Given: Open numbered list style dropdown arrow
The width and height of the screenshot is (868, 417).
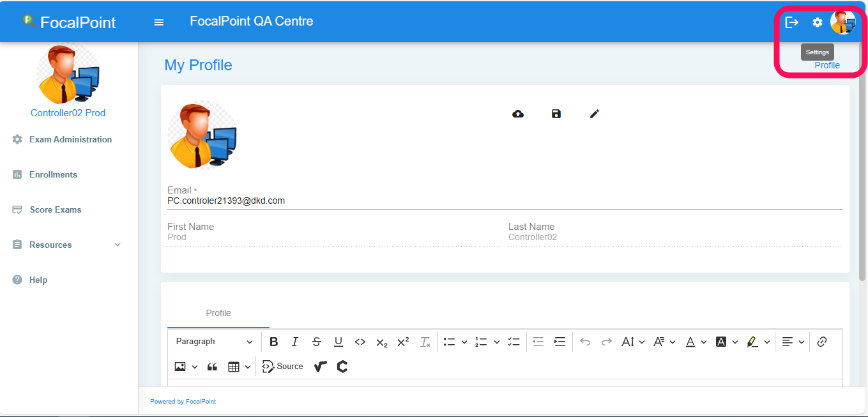Looking at the screenshot, I should 496,342.
